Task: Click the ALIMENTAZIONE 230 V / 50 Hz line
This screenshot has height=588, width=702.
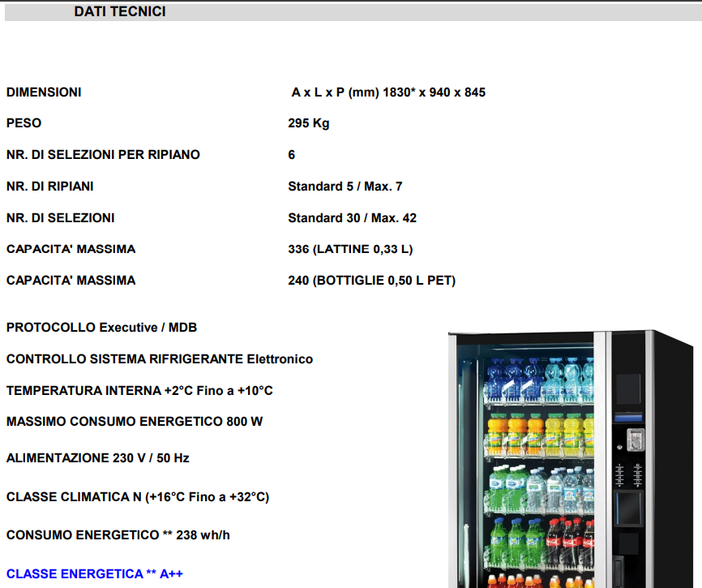Action: [x=98, y=458]
